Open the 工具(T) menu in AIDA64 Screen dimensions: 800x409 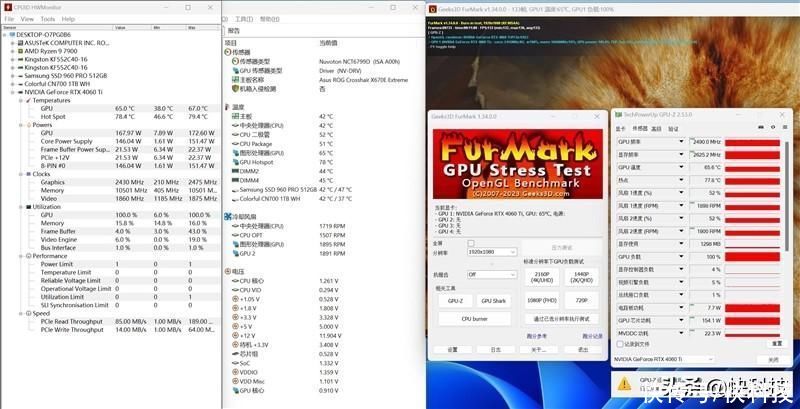point(244,19)
